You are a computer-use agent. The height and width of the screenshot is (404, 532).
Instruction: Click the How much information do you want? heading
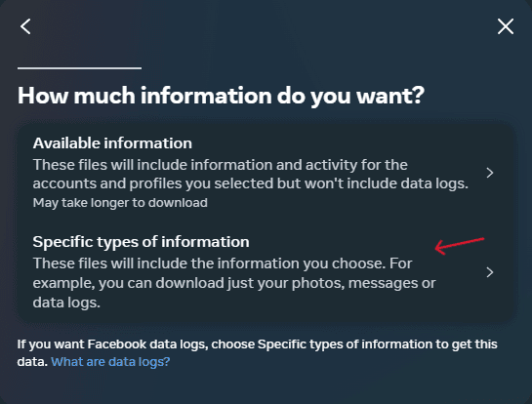(221, 96)
